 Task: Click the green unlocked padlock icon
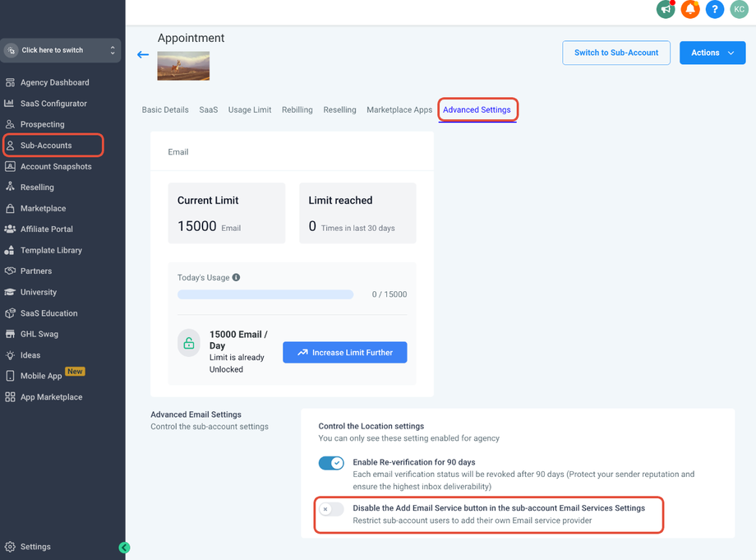tap(189, 343)
